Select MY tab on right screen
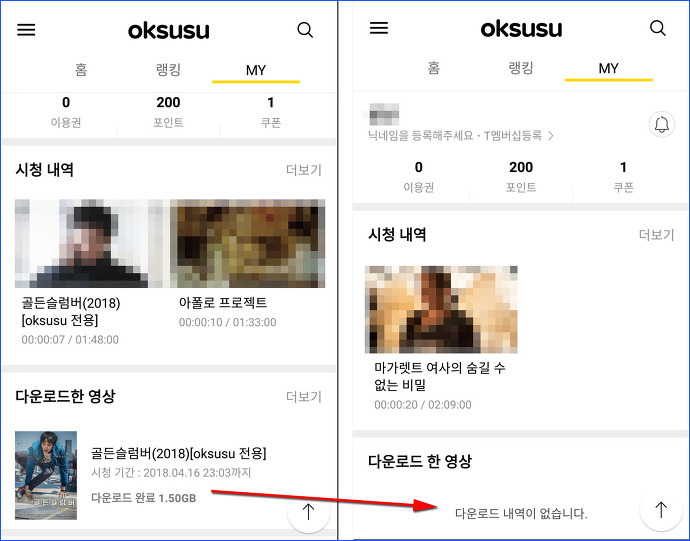Screen dimensions: 690x541 608,68
